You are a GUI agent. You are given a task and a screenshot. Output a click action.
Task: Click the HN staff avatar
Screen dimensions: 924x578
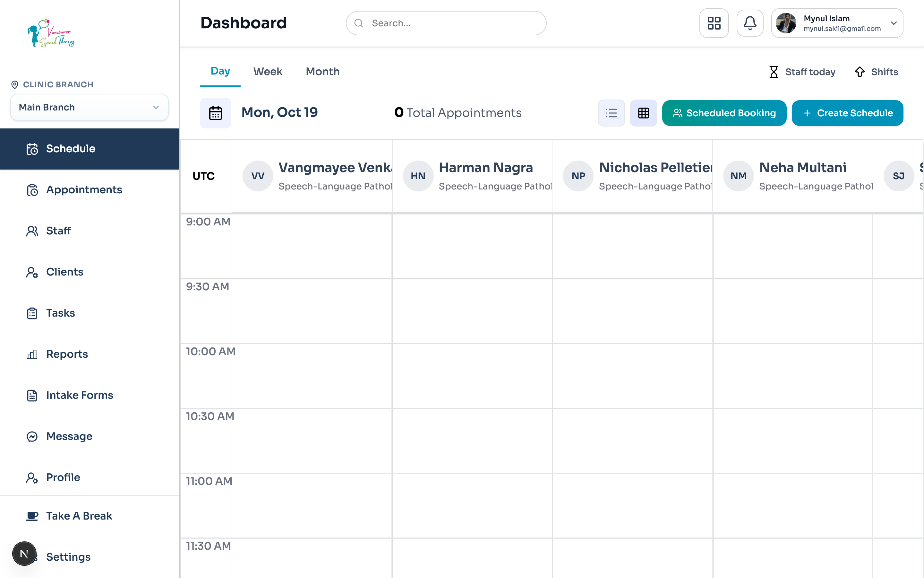(x=418, y=176)
